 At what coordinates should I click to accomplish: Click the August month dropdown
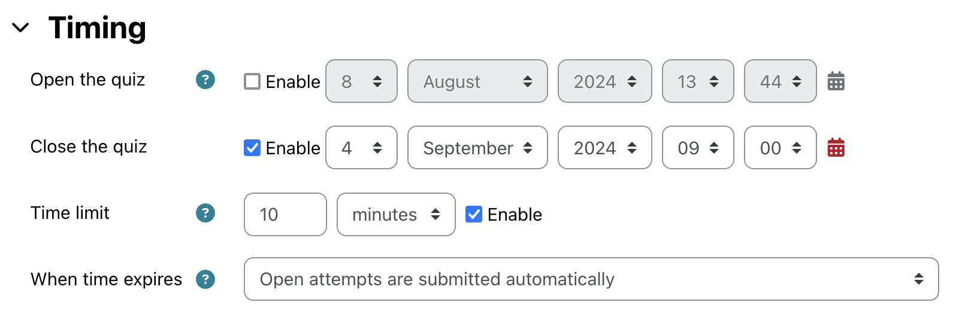(x=477, y=81)
